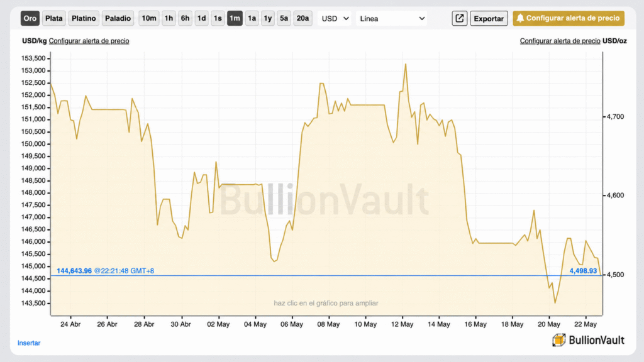Set the chart range to 1y
This screenshot has width=644, height=362.
coord(268,18)
